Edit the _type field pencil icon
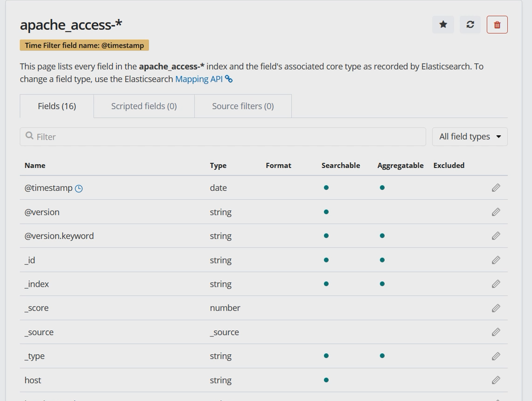The width and height of the screenshot is (532, 401). tap(496, 356)
